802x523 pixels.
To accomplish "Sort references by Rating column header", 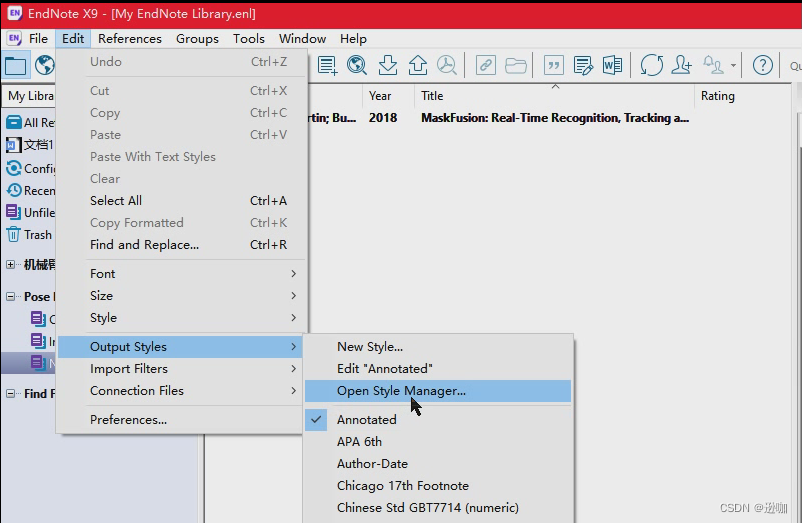I will click(x=743, y=96).
